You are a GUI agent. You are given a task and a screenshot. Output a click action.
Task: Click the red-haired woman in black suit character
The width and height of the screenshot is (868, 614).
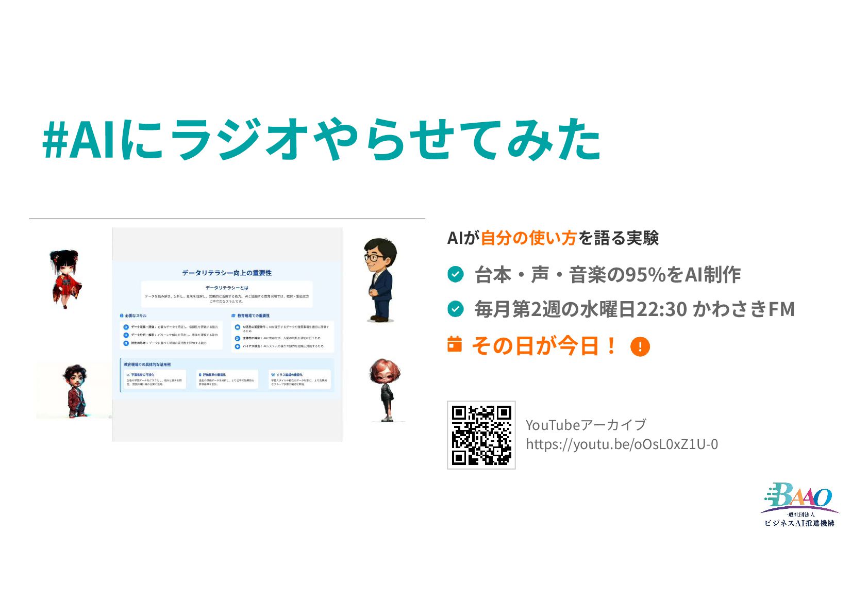pyautogui.click(x=386, y=390)
